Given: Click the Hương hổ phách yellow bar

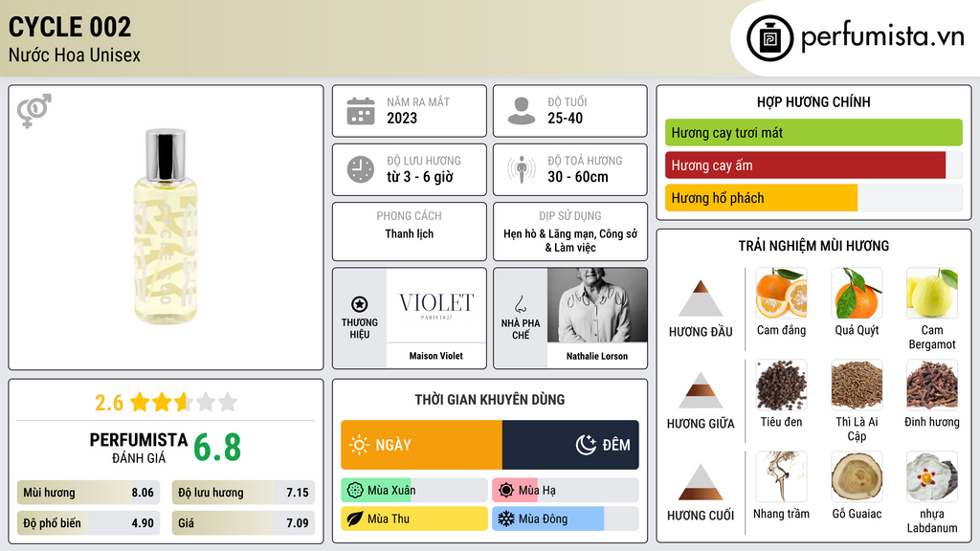Looking at the screenshot, I should tap(813, 198).
